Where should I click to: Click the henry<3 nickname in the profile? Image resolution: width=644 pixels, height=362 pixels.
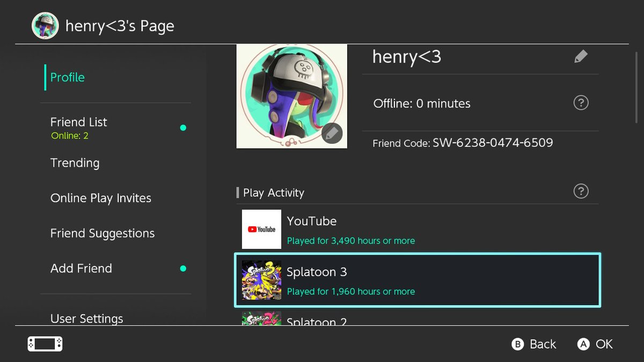click(407, 57)
